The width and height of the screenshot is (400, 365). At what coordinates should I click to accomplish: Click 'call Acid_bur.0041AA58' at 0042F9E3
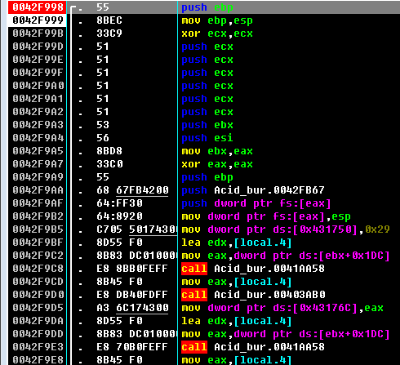(x=253, y=347)
